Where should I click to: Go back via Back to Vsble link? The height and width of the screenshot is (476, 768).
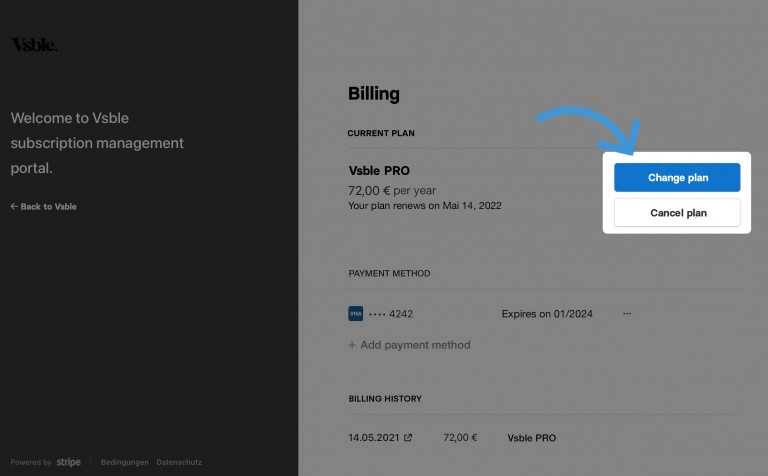click(x=44, y=207)
